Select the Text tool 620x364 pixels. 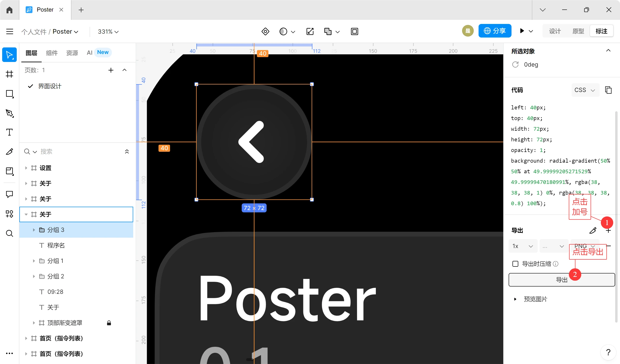tap(9, 132)
